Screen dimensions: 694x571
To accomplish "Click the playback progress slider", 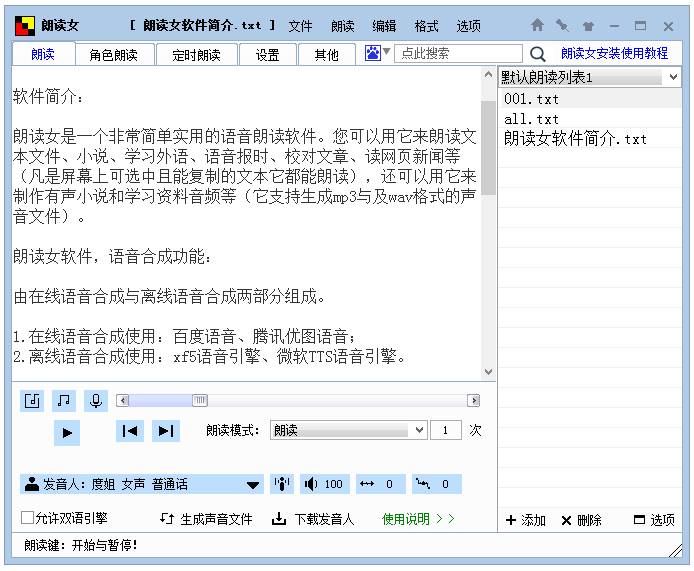I will coord(298,401).
